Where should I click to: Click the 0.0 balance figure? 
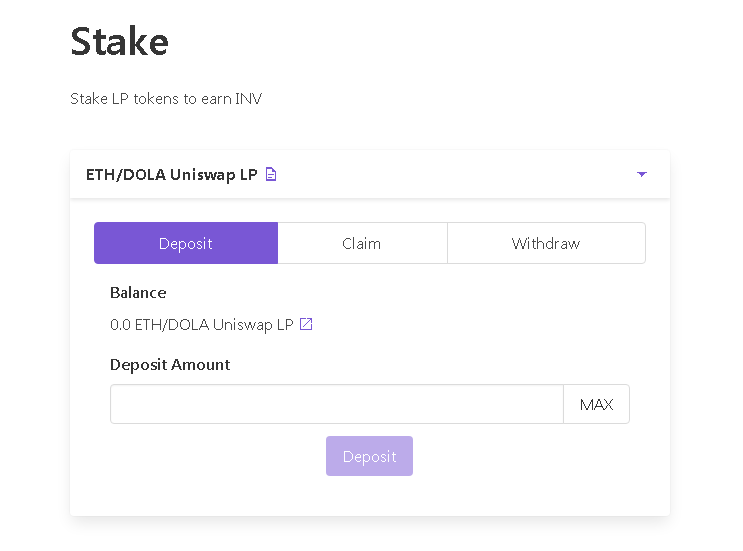(120, 325)
